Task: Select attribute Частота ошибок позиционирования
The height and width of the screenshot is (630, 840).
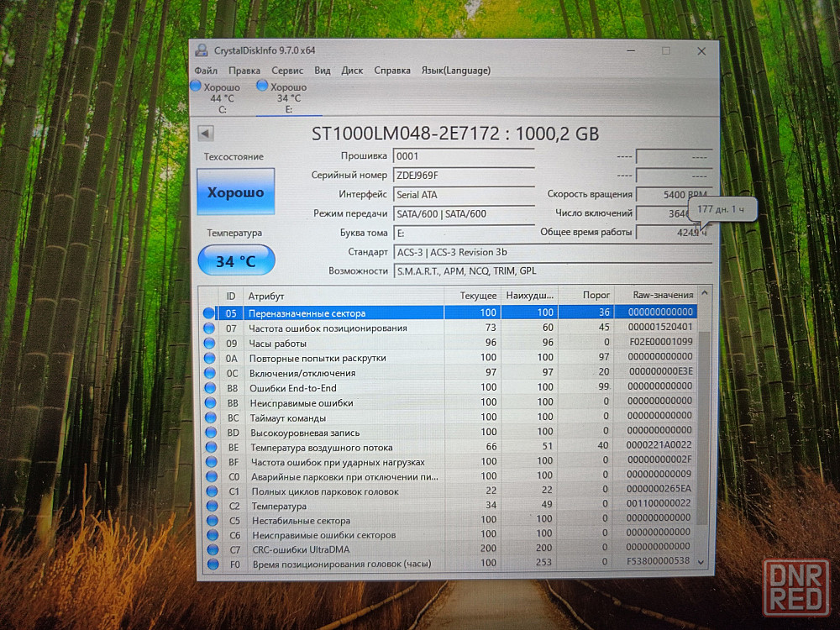Action: pos(328,328)
